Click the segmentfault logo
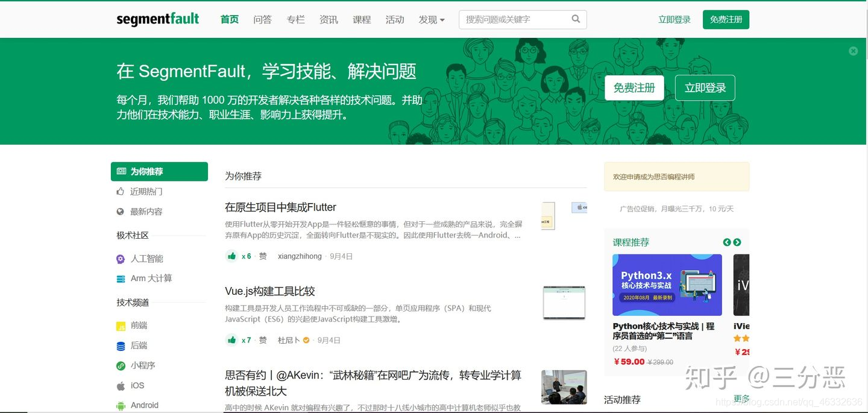Image resolution: width=868 pixels, height=413 pixels. 157,19
